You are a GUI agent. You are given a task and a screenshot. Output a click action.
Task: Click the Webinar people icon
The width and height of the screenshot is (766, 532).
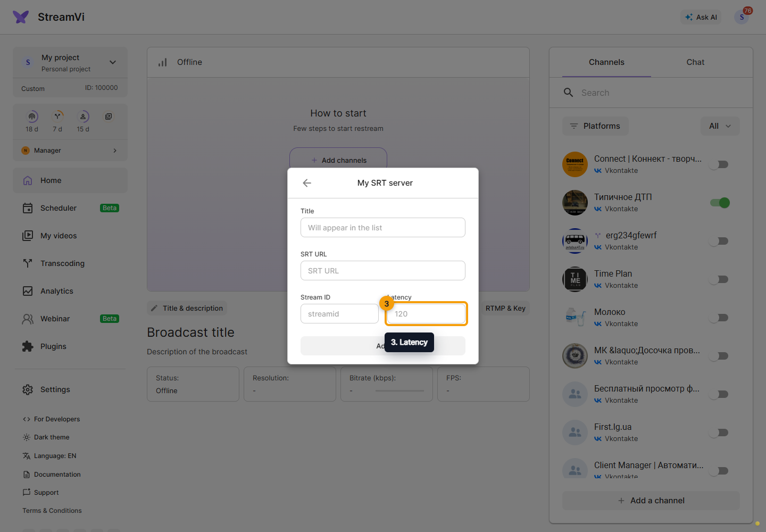tap(28, 319)
